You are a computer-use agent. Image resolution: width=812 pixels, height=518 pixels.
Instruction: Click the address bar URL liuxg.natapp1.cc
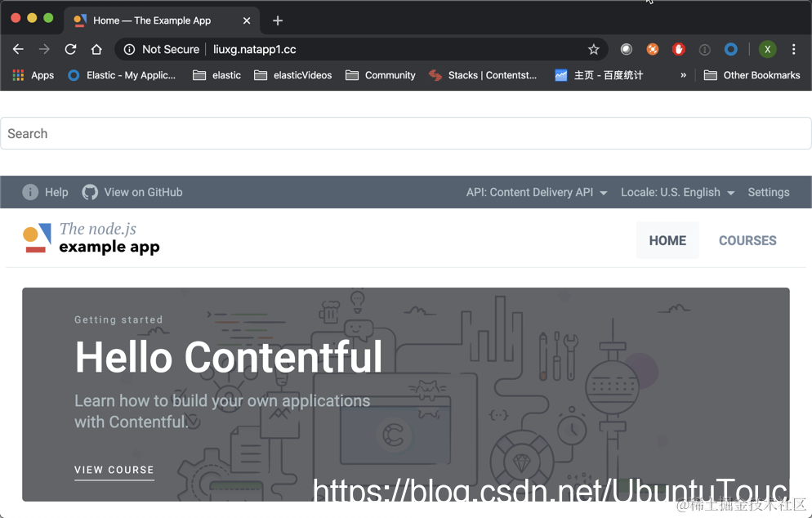(255, 49)
